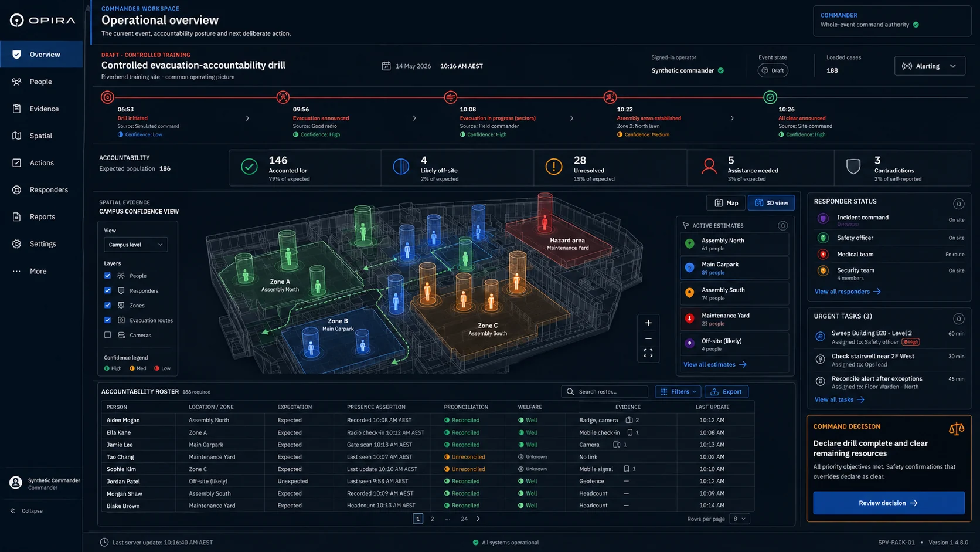Open View all tasks link
Viewport: 980px width, 552px height.
839,399
